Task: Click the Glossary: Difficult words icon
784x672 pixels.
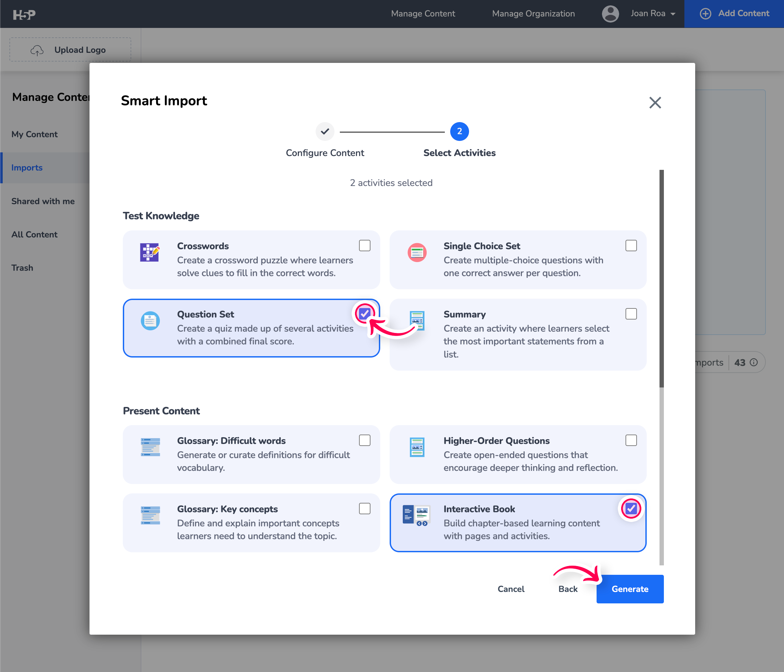Action: point(150,447)
